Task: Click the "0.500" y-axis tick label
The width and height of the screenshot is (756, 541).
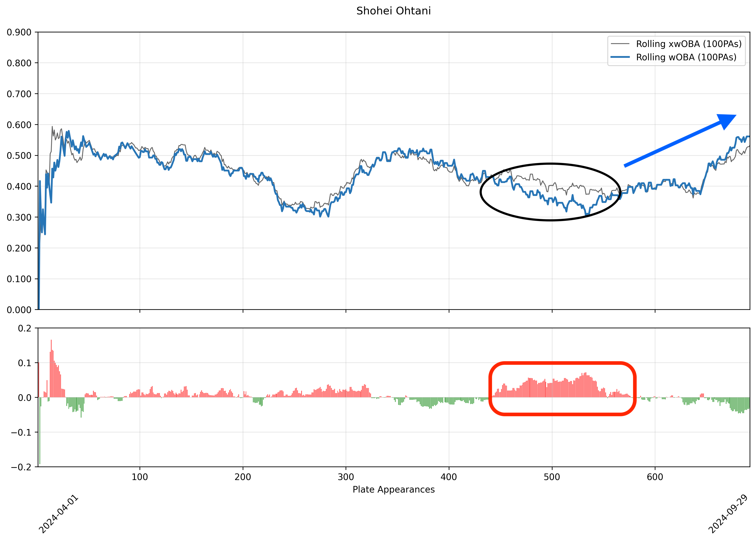Action: [19, 156]
